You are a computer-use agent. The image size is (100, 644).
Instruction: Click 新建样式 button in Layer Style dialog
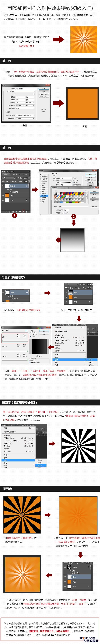click(x=90, y=180)
